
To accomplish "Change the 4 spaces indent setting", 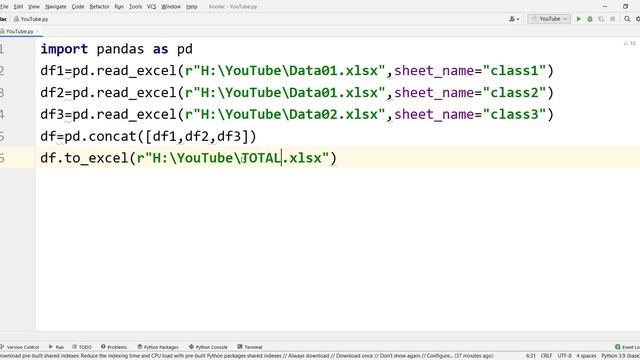I will [x=586, y=356].
